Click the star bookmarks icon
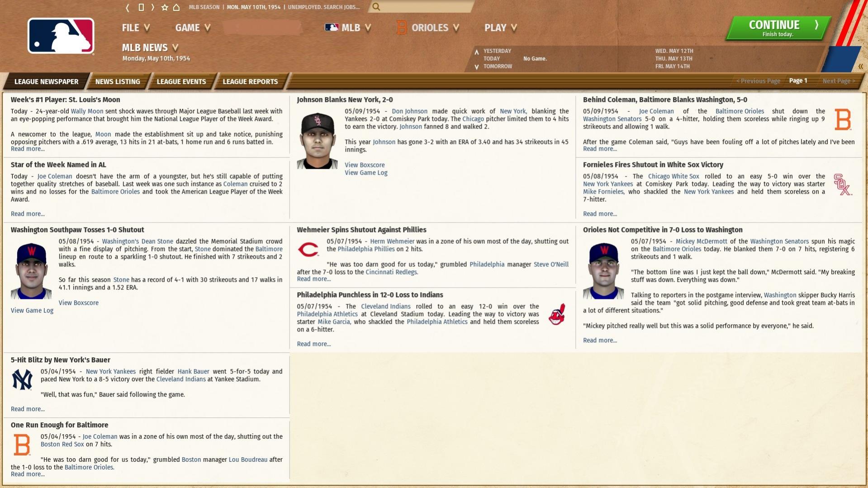Screen dimensions: 868x488 point(165,7)
